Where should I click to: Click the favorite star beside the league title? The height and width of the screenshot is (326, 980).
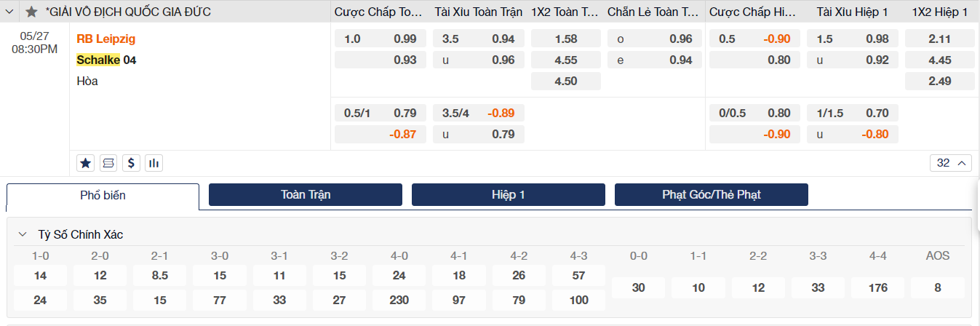pos(31,12)
